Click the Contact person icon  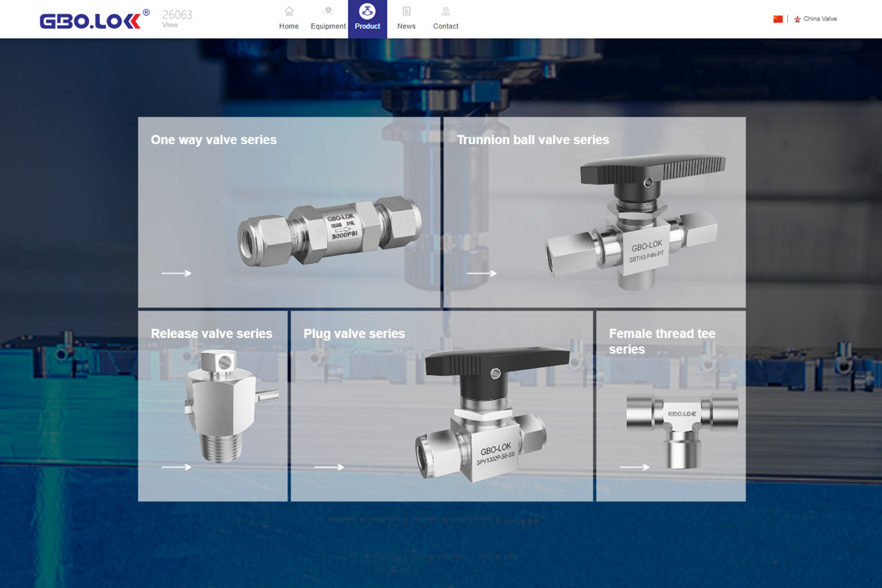coord(445,11)
